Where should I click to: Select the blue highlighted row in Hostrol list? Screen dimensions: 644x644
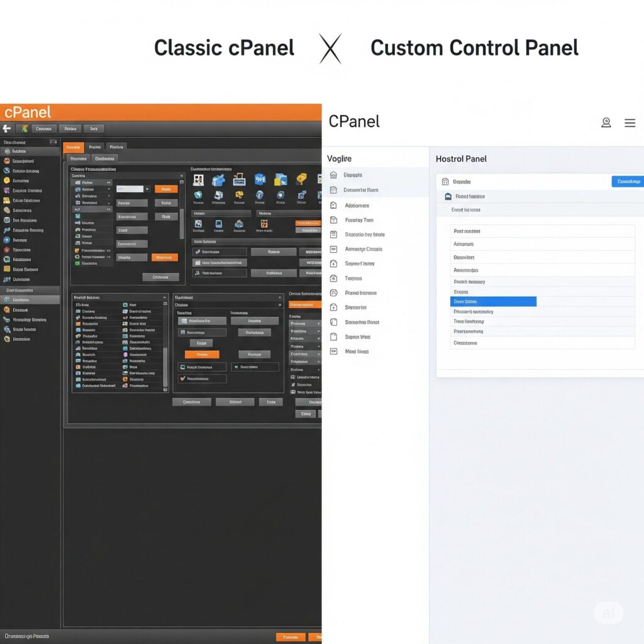tap(493, 301)
